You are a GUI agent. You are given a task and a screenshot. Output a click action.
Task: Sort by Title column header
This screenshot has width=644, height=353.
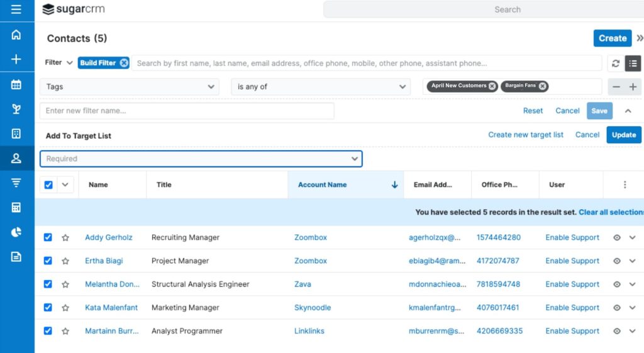[x=164, y=185]
